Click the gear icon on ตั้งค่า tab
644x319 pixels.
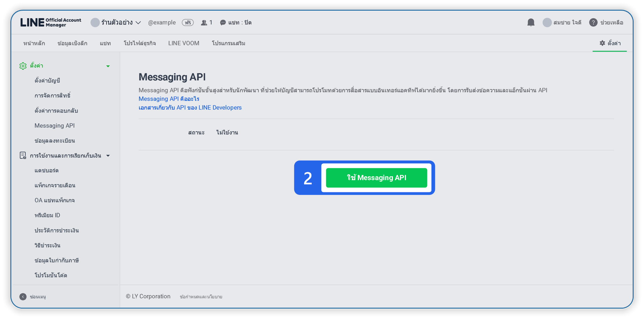(x=602, y=43)
